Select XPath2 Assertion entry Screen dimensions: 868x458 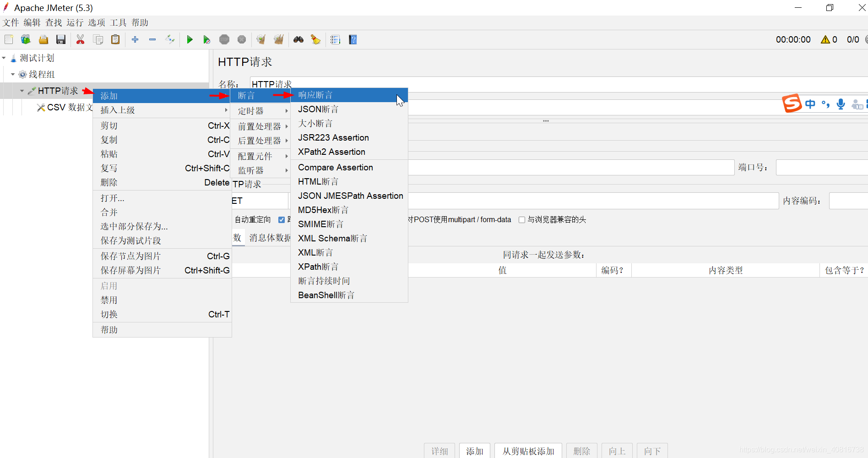tap(349, 152)
